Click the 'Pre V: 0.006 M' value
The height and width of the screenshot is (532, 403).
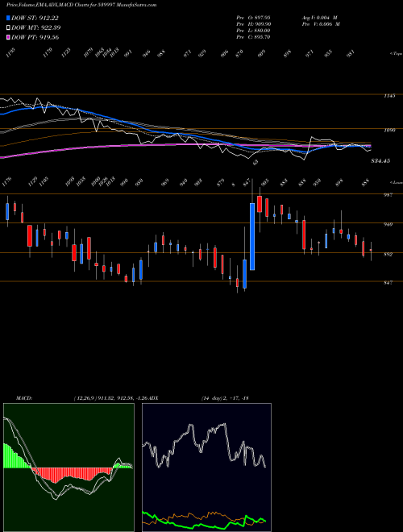(x=321, y=24)
